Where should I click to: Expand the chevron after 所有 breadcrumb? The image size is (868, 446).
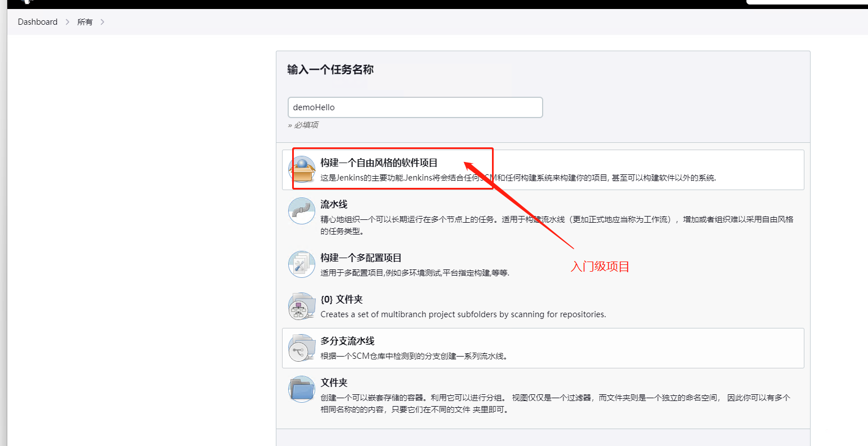click(x=102, y=22)
